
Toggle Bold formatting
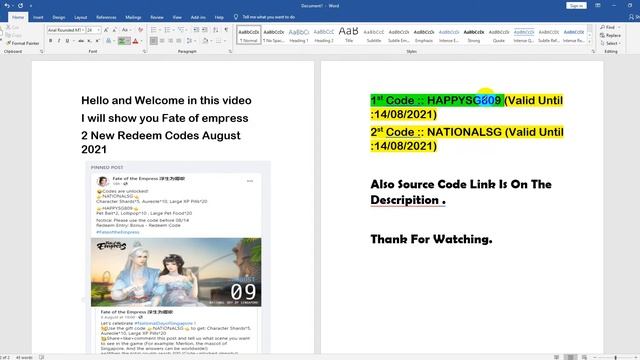[x=51, y=41]
